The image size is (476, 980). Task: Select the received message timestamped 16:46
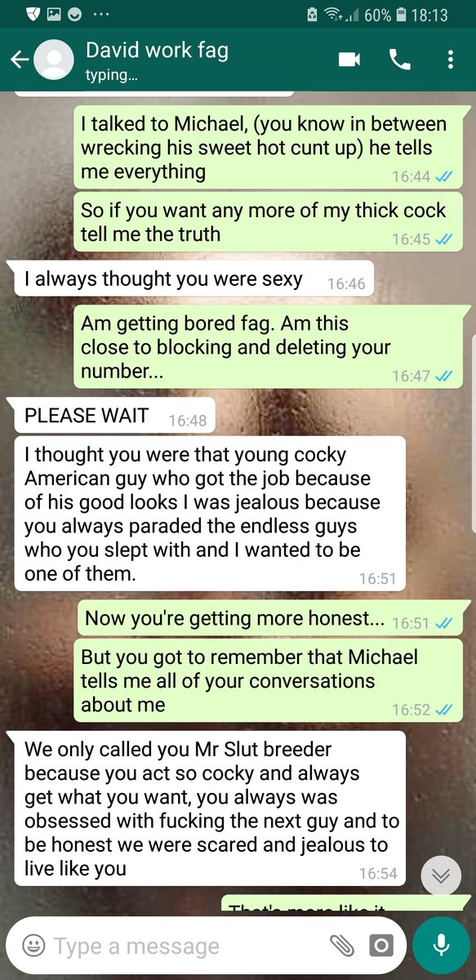pos(190,279)
